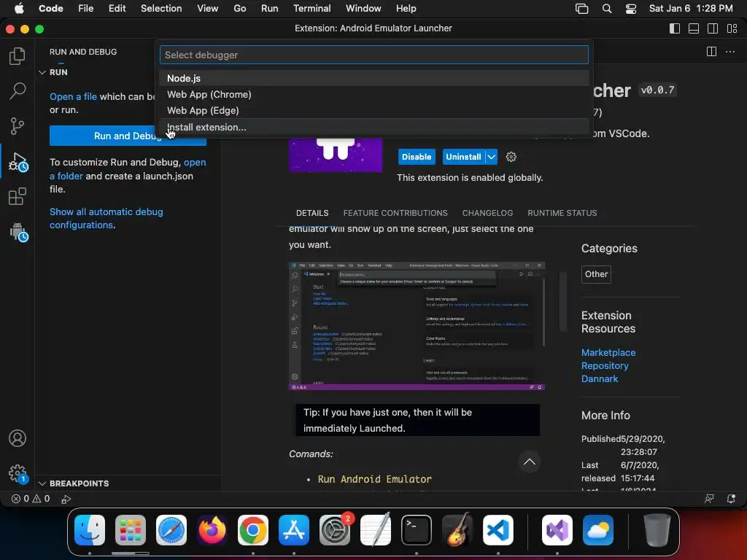Switch to DETAILS tab
The width and height of the screenshot is (747, 560).
point(312,213)
